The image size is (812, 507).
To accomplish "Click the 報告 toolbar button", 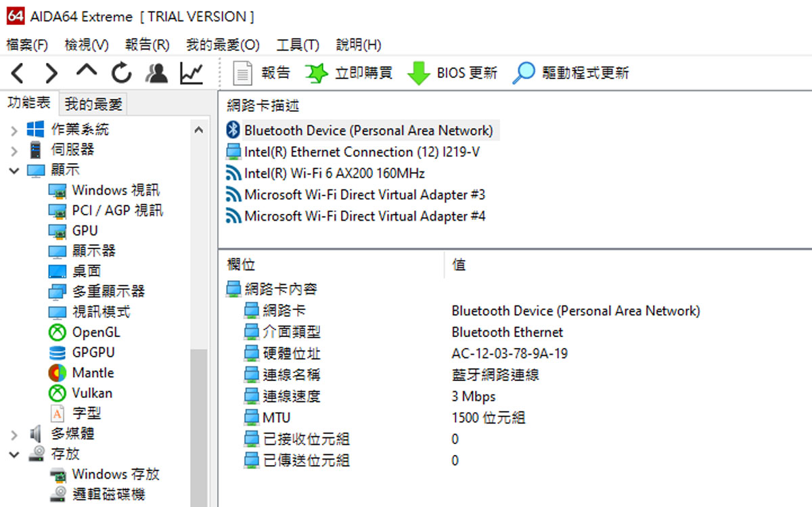I will [261, 72].
